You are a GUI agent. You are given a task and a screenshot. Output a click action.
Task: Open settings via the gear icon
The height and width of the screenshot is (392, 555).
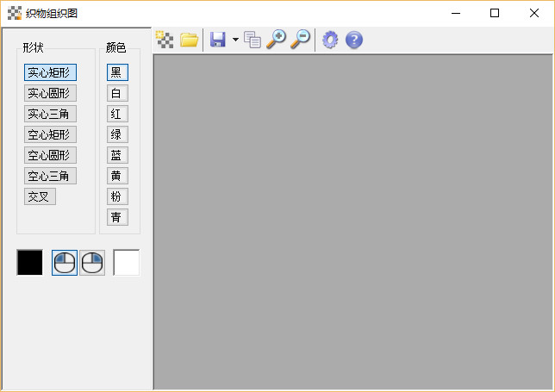330,40
